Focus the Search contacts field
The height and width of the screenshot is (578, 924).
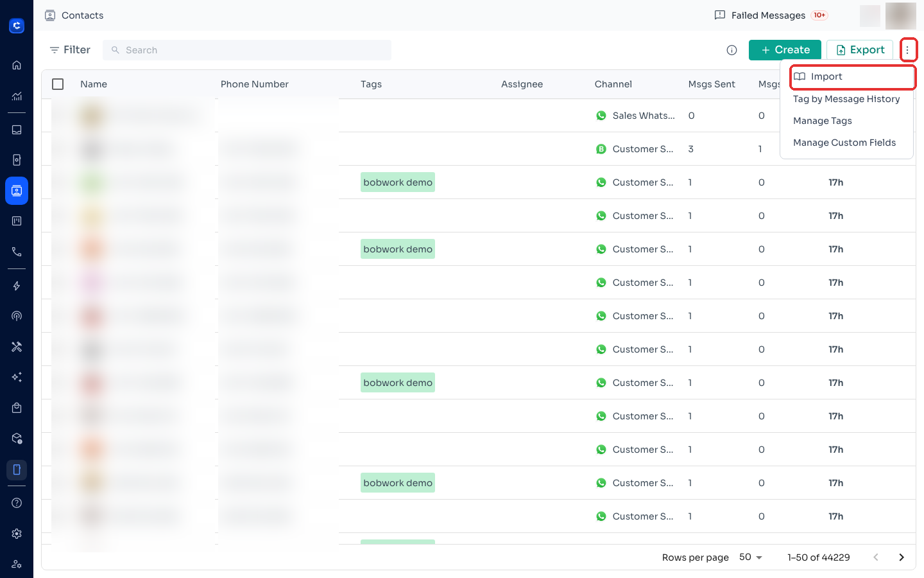[x=247, y=50]
